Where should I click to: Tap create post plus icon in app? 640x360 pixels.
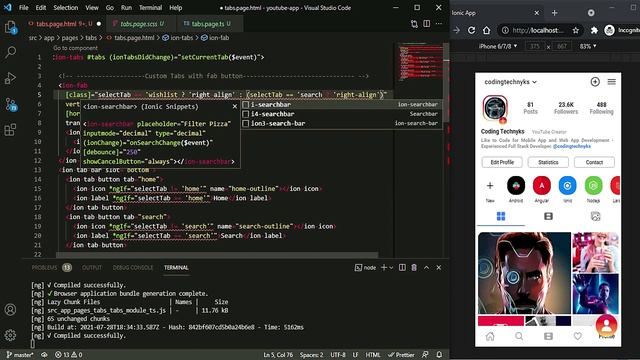coord(595,82)
